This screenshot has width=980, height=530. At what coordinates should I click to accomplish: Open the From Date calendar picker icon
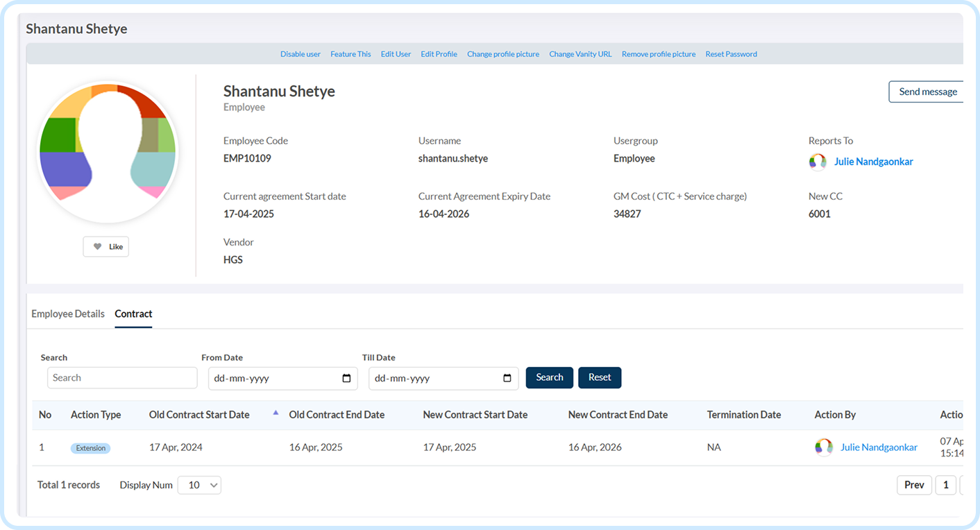(346, 379)
